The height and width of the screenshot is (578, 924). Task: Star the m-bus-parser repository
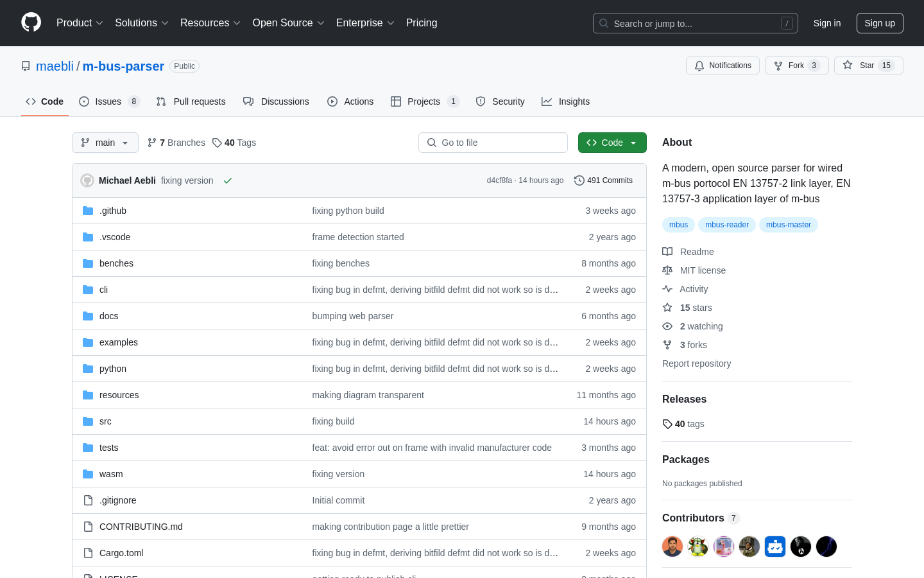[868, 66]
